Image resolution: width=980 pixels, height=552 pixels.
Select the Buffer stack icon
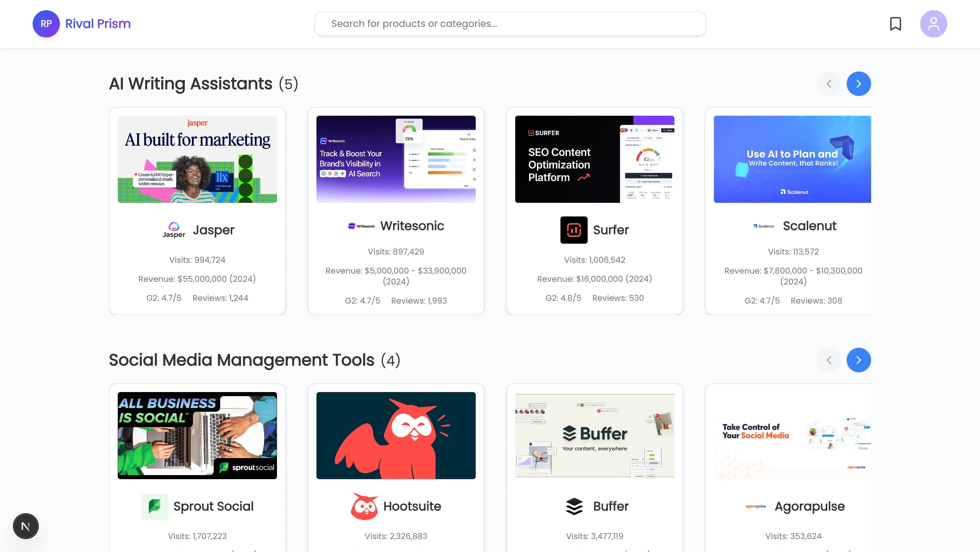coord(574,506)
